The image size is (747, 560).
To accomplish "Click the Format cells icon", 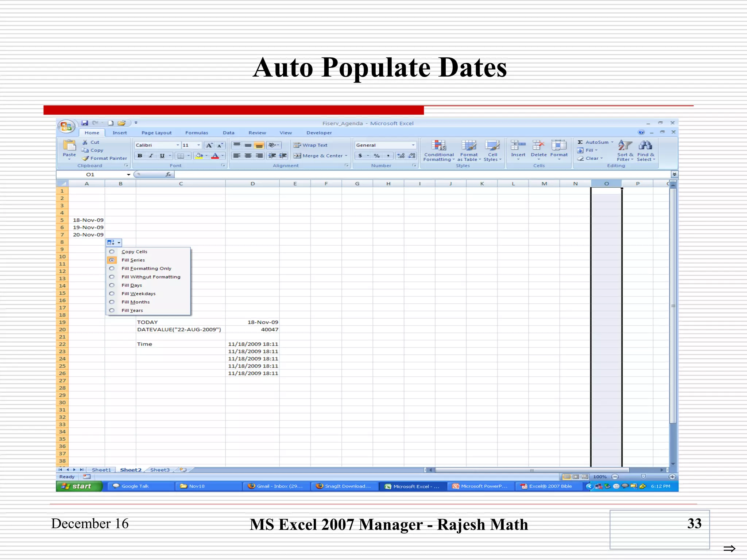I will coord(559,145).
